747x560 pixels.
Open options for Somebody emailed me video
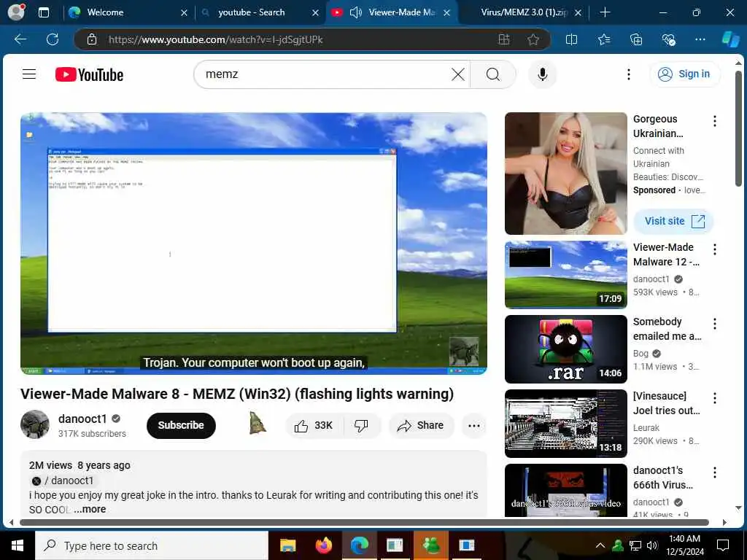715,324
